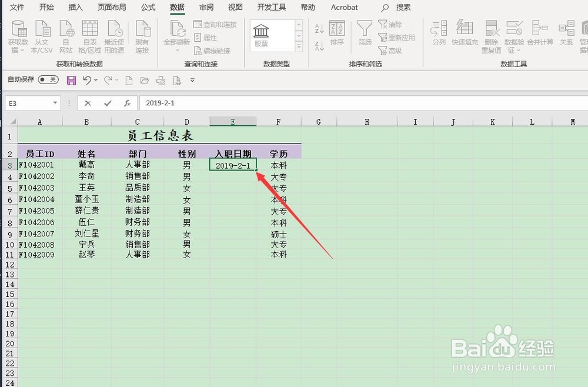This screenshot has height=387, width=588.
Task: Click cell with name 董小玉
Action: (86, 199)
